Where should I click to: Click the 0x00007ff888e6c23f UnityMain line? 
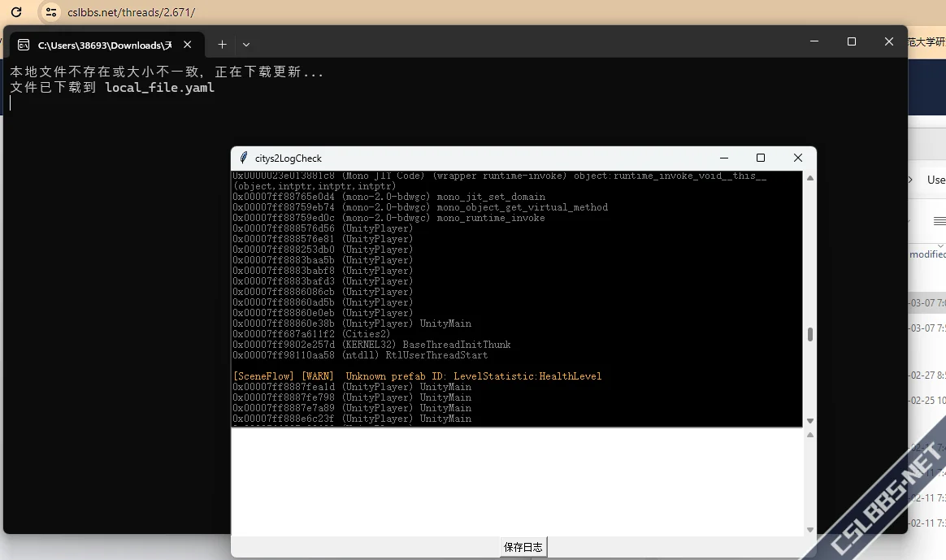coord(353,419)
